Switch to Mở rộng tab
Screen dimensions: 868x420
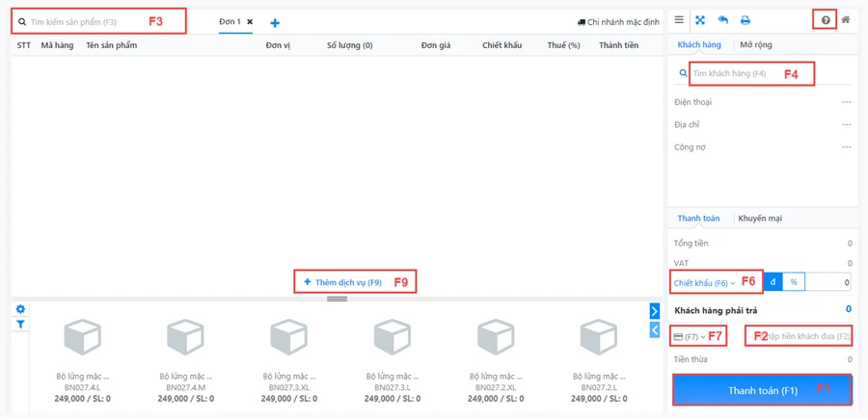pyautogui.click(x=755, y=45)
